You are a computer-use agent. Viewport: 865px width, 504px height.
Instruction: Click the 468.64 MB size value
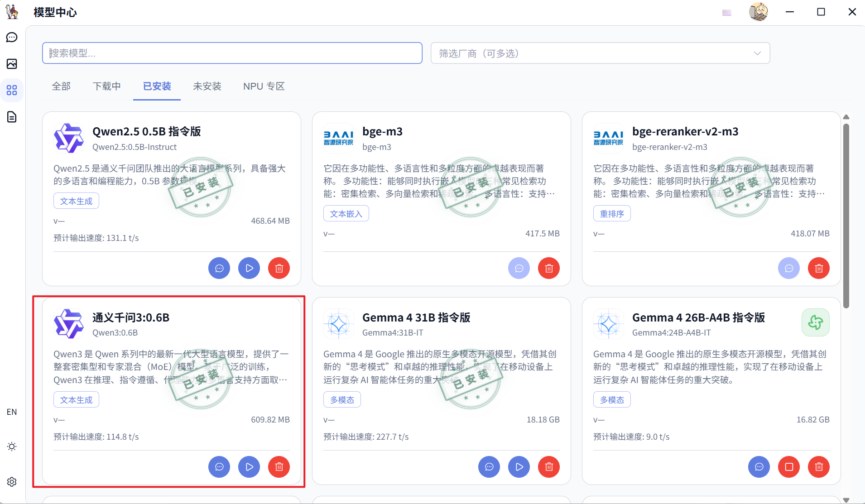(270, 221)
